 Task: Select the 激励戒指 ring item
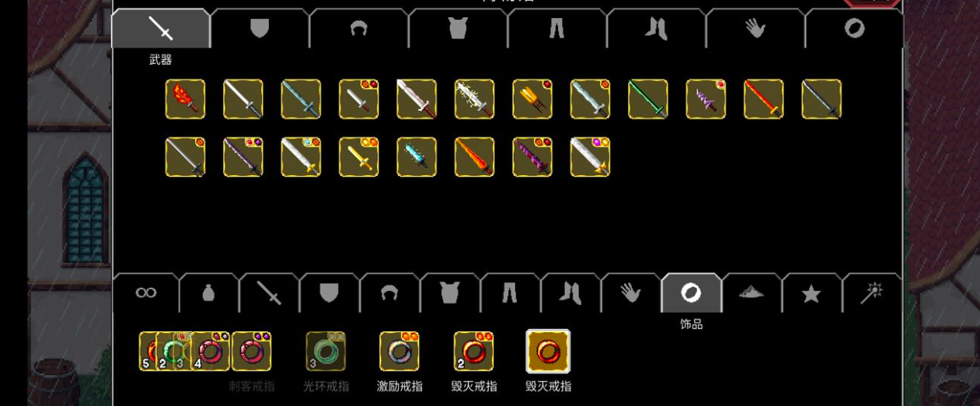pos(399,352)
